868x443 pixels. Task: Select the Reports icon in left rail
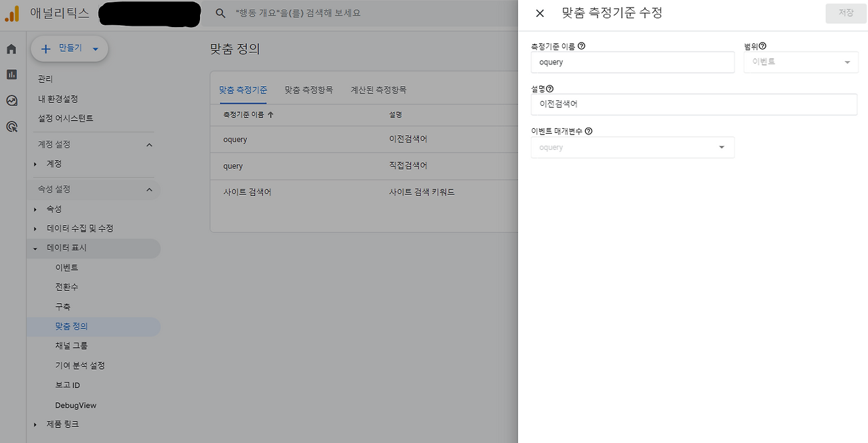click(x=11, y=75)
